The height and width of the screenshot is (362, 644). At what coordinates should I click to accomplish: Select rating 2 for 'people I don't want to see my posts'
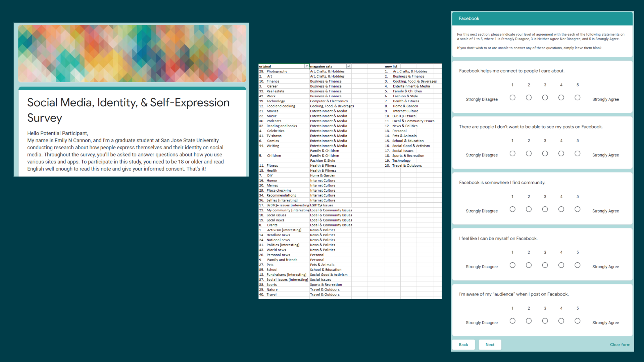(529, 154)
